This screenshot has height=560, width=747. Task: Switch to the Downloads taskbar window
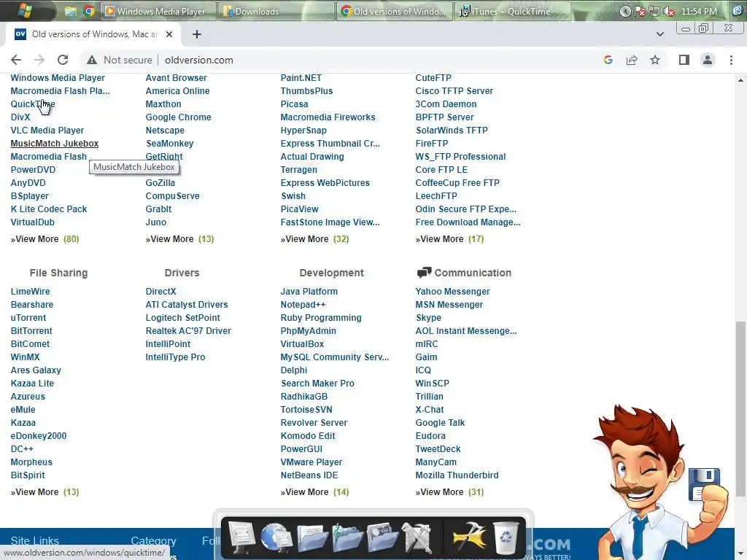click(x=276, y=11)
